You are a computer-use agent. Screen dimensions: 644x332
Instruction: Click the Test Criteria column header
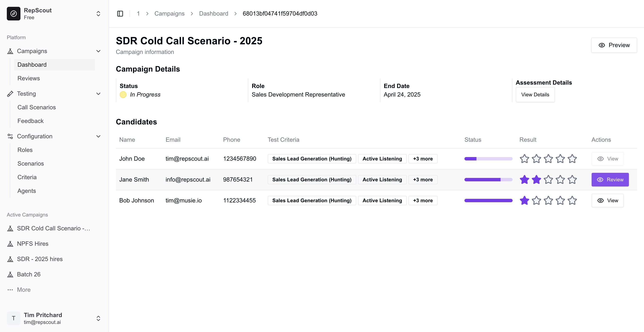pyautogui.click(x=283, y=140)
